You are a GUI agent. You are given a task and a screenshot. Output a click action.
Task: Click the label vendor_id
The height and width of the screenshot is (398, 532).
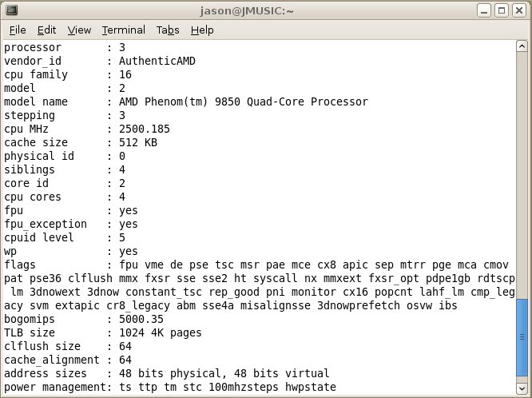point(33,61)
